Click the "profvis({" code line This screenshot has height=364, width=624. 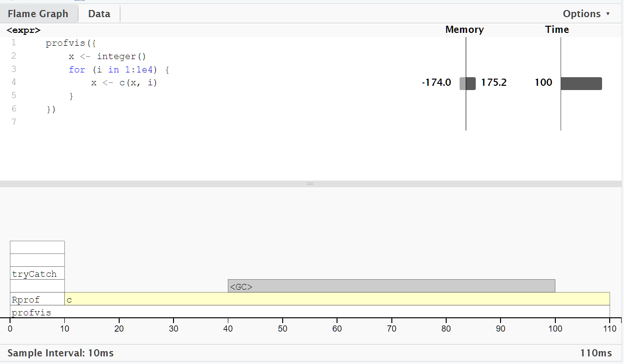click(71, 43)
